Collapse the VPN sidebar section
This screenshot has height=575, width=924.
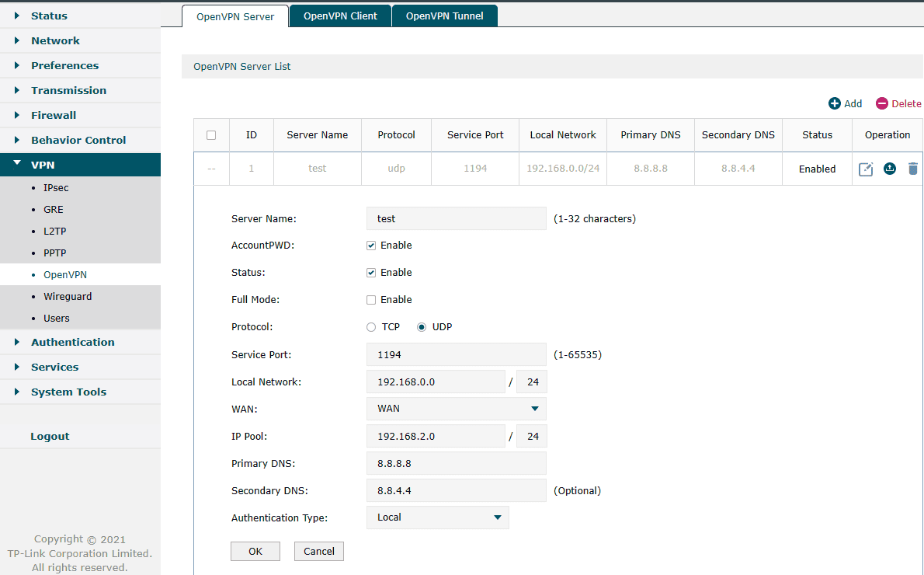coord(80,165)
